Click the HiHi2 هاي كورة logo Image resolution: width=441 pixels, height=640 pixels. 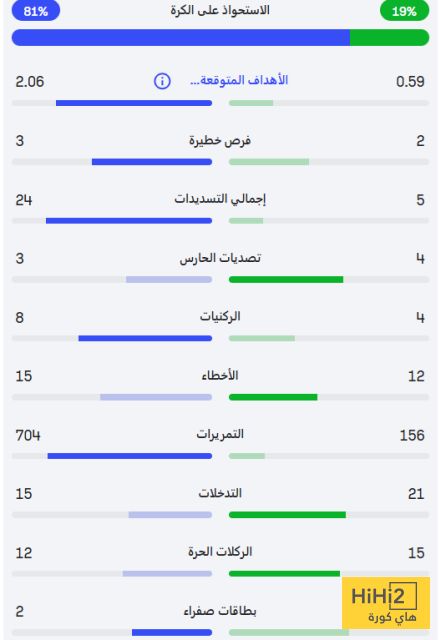tap(386, 603)
